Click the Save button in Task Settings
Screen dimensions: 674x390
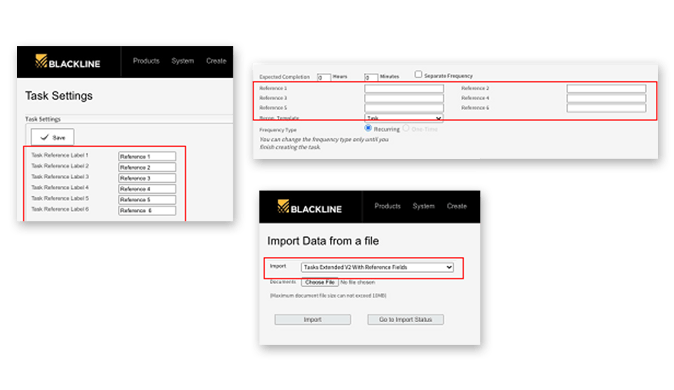(x=52, y=137)
